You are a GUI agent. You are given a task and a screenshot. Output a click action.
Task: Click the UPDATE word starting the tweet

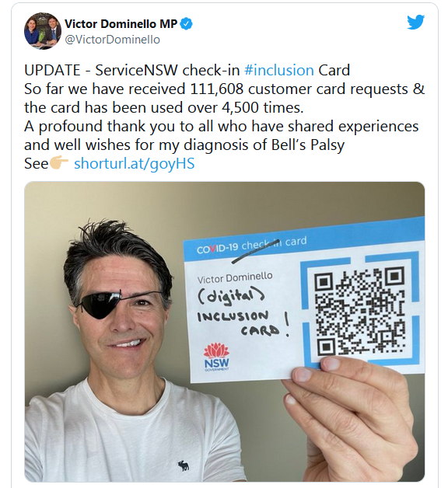tap(52, 71)
